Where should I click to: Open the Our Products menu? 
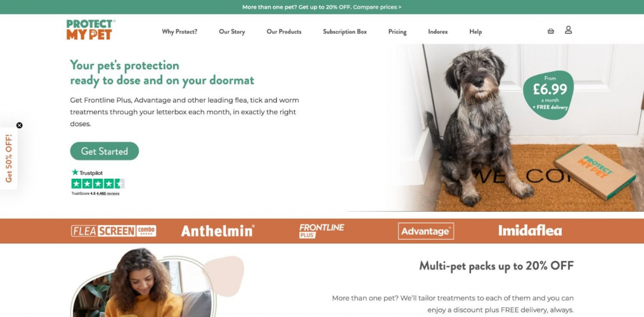pos(284,32)
